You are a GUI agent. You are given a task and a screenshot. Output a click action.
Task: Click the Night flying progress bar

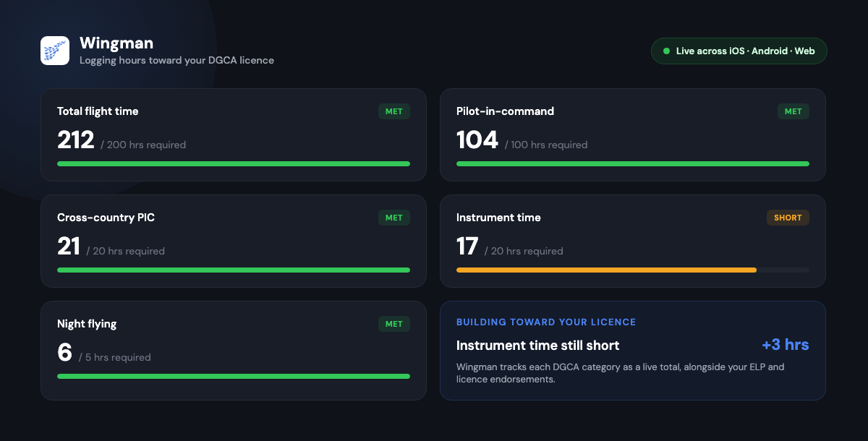pyautogui.click(x=234, y=376)
